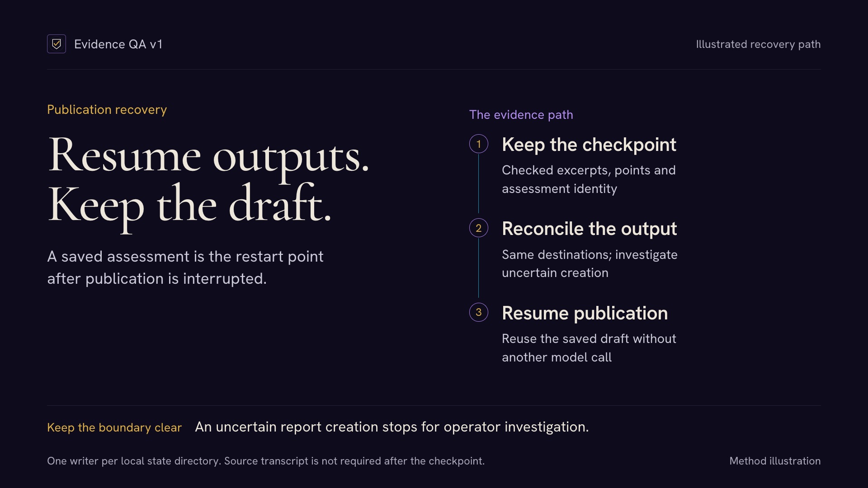Image resolution: width=868 pixels, height=488 pixels.
Task: Click 'Same destinations; investigate uncertain creation' text
Action: [590, 264]
